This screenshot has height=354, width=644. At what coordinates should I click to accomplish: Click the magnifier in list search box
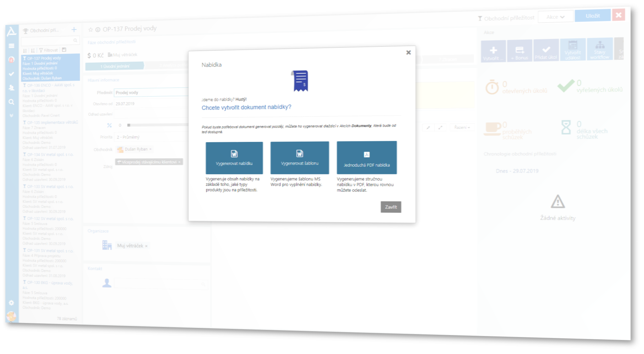(x=75, y=40)
